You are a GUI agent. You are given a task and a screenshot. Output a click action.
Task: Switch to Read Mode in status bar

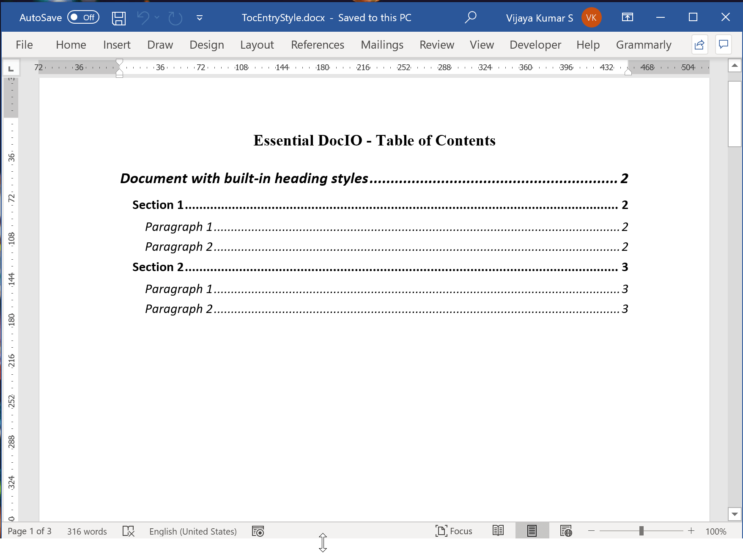[498, 531]
